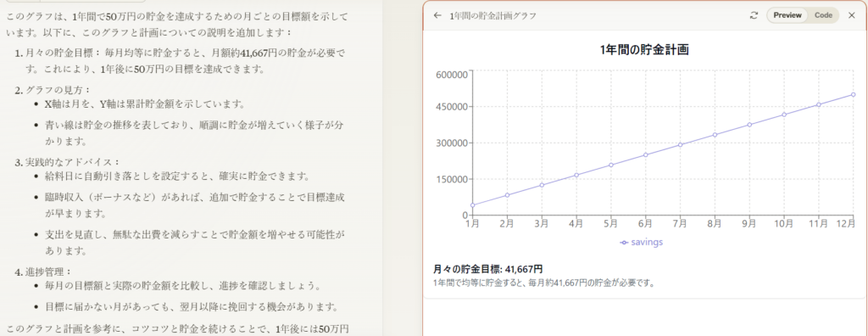Screen dimensions: 868x336
Task: Click the bullet 目標に届かない月があっても
Action: tap(192, 306)
